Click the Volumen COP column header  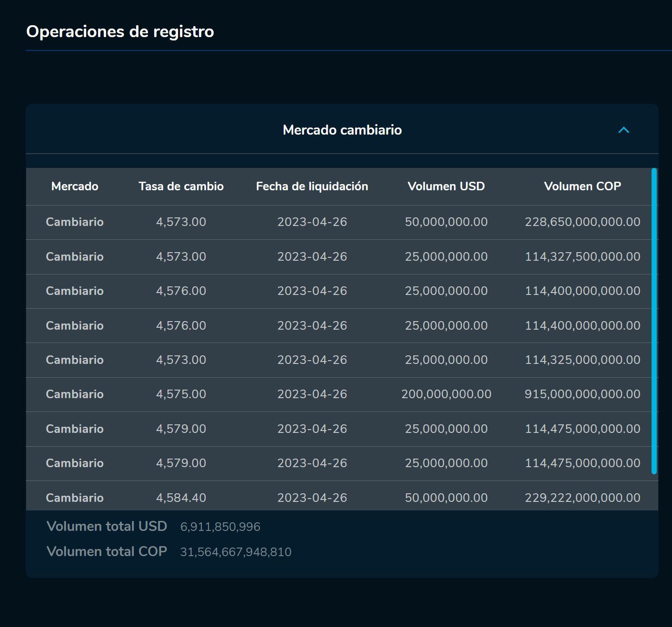583,186
